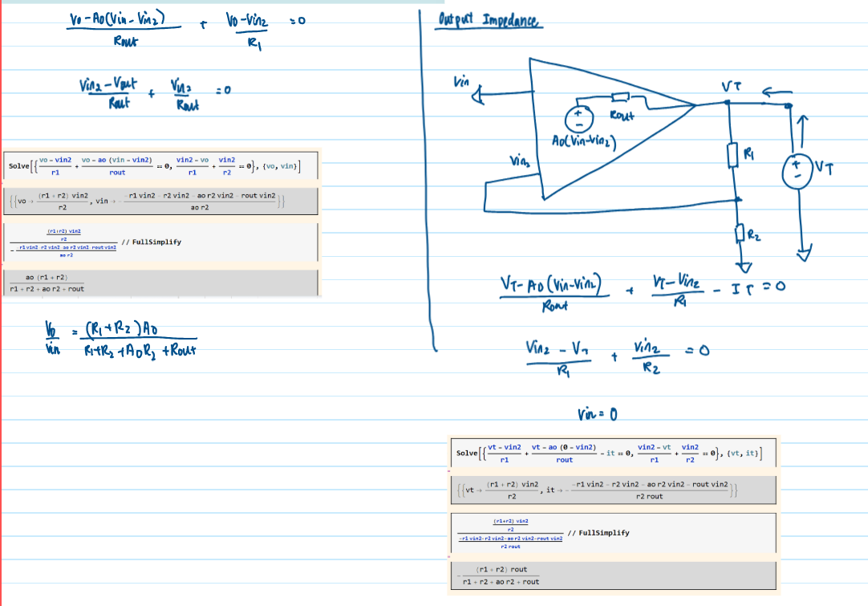Click the right Solve output starting with vt
868x606 pixels.
click(614, 490)
